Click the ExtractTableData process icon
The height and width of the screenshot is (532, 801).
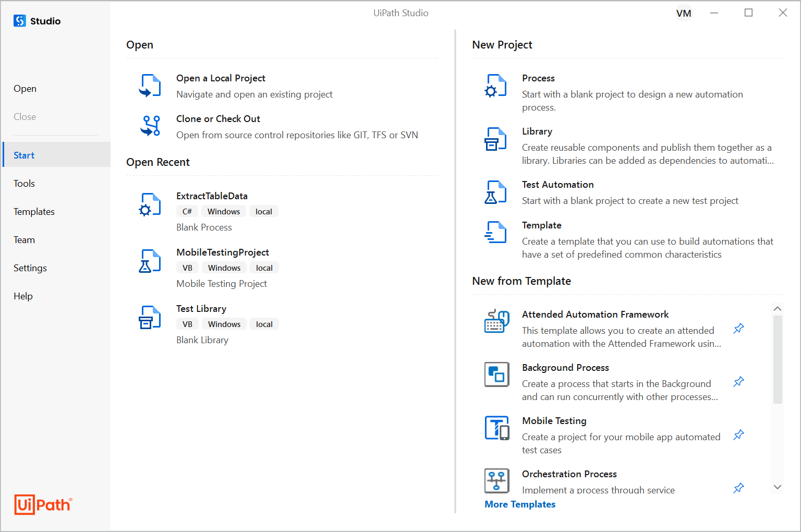point(150,204)
